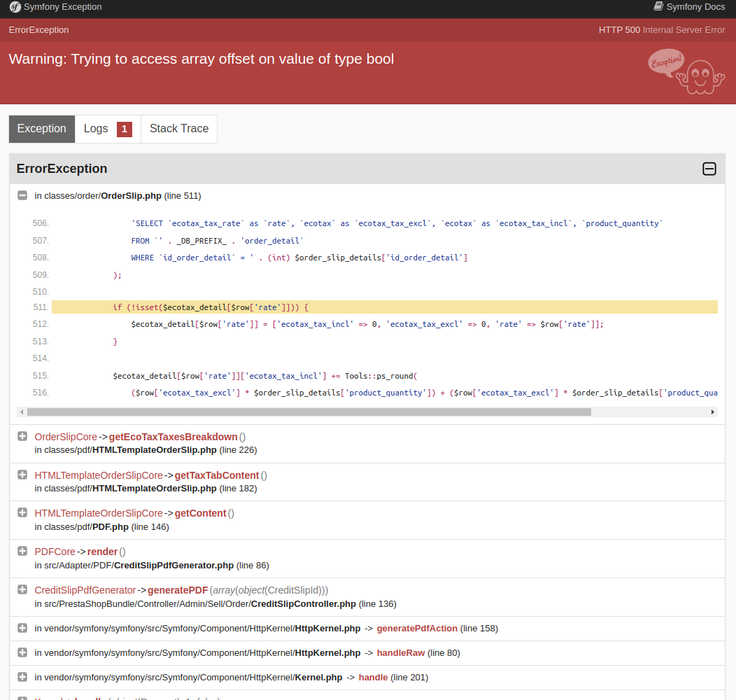Click the Logs tab badge showing 1
The width and height of the screenshot is (736, 700).
[x=124, y=129]
